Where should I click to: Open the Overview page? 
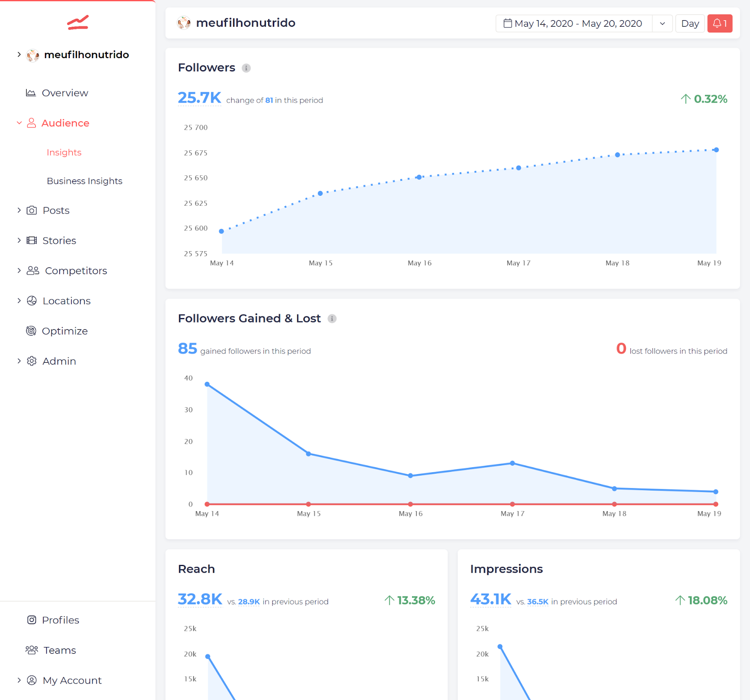(65, 93)
